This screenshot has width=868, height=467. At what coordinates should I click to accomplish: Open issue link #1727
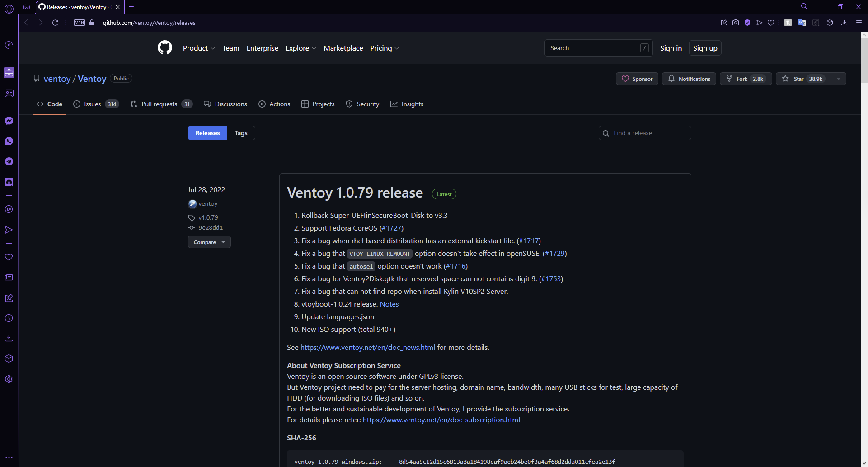(x=391, y=228)
